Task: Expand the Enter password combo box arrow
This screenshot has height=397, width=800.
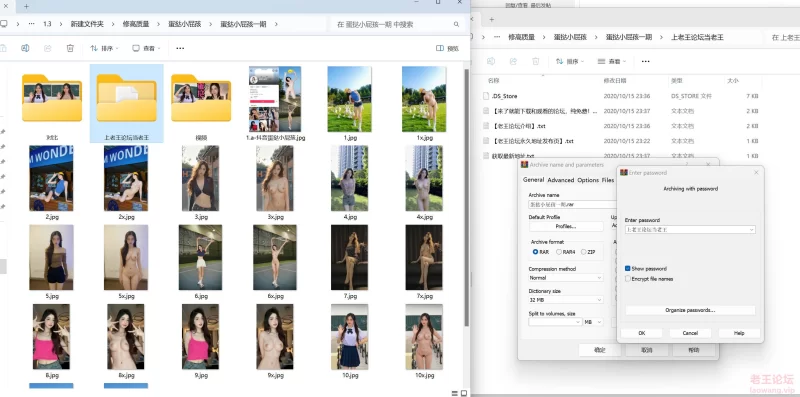Action: pyautogui.click(x=752, y=230)
